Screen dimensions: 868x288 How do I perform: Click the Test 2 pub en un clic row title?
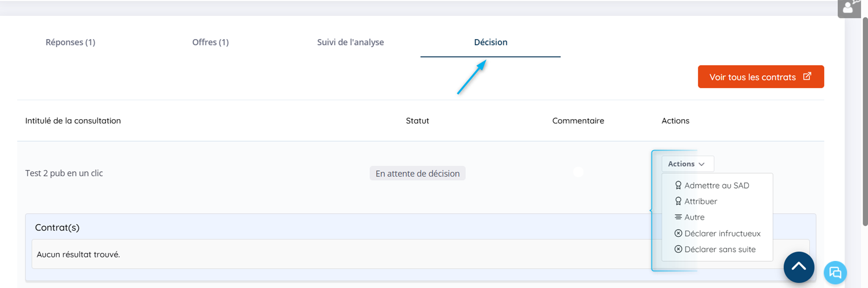pyautogui.click(x=64, y=173)
